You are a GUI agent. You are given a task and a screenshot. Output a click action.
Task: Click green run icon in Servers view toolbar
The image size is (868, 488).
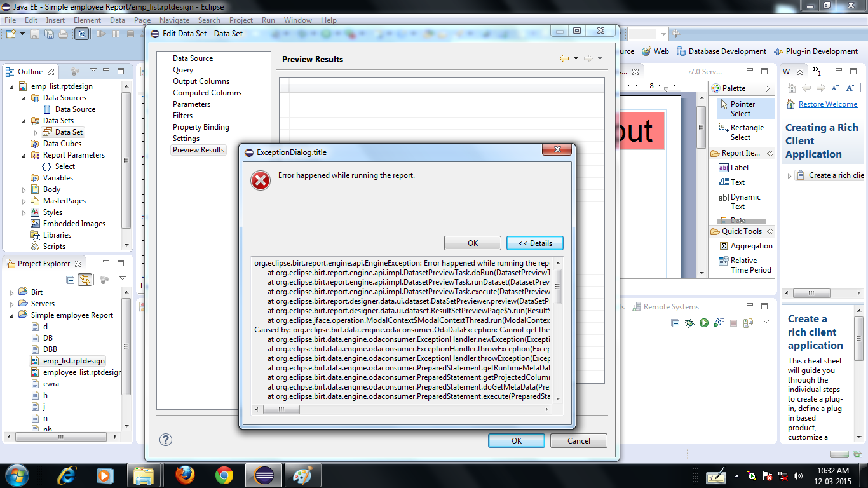click(704, 323)
